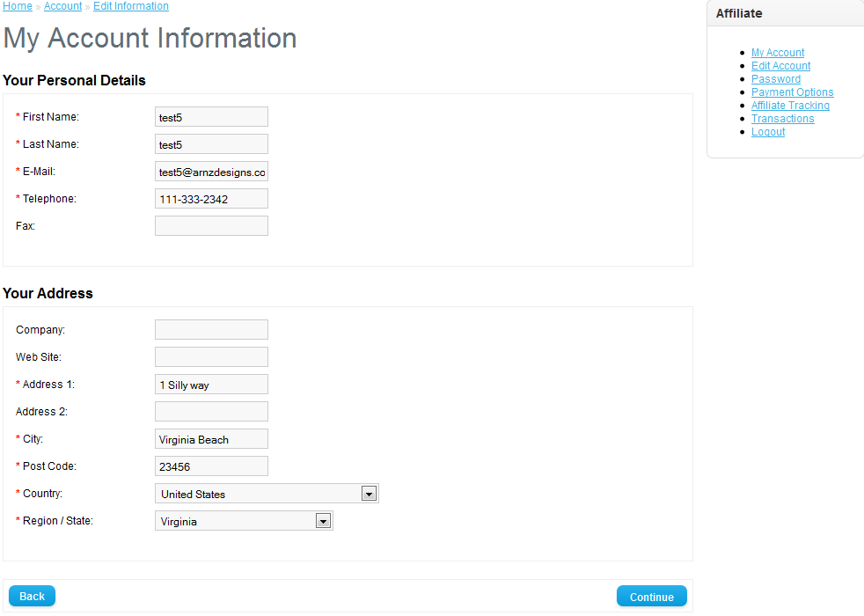Screen dimensions: 864x616
Task: Click the Post Code field
Action: click(x=211, y=466)
